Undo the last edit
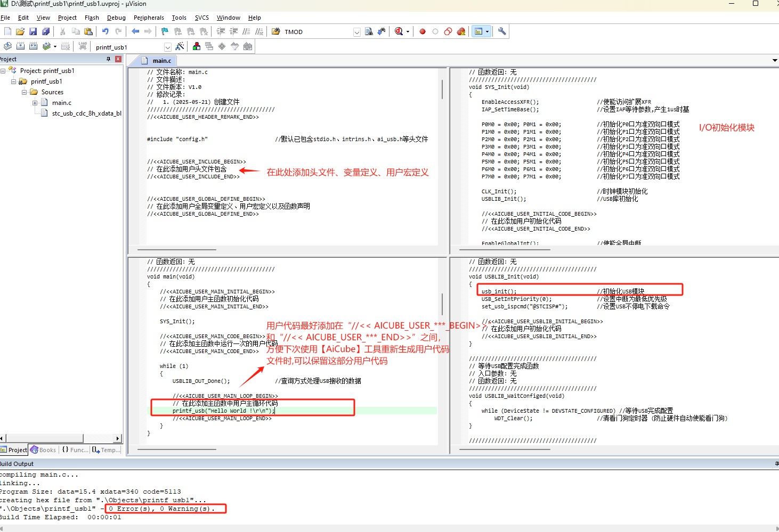 pyautogui.click(x=106, y=31)
